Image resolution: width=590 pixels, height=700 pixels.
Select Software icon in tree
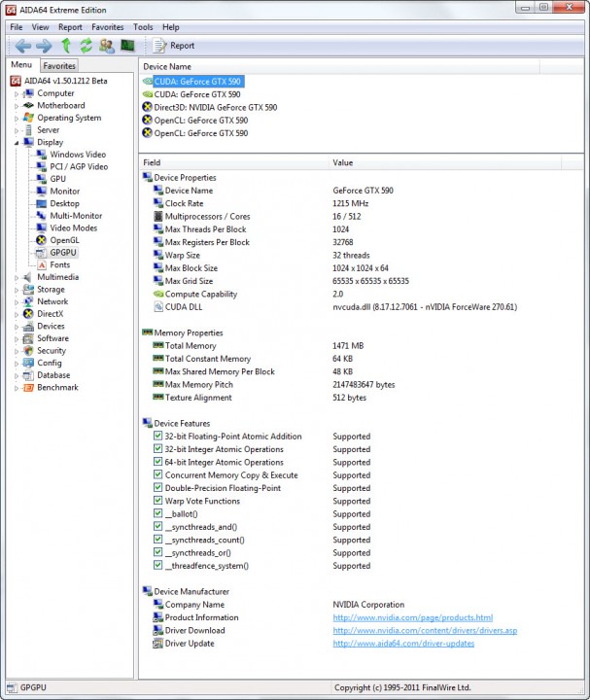coord(28,338)
